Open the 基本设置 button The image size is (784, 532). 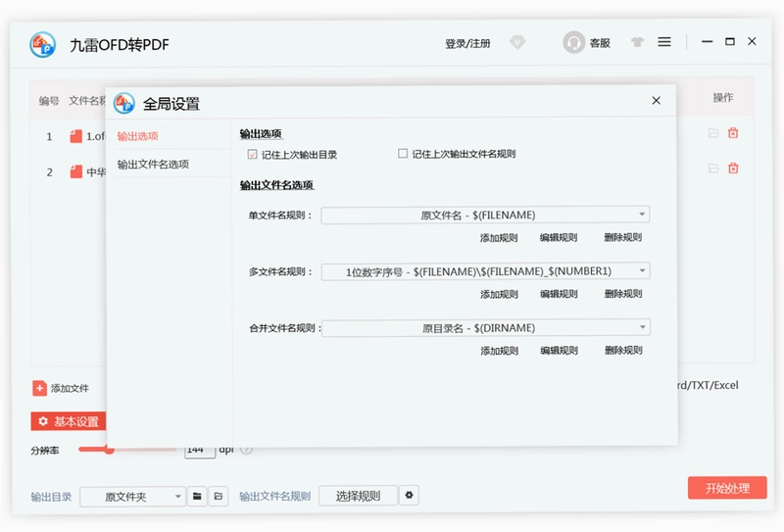[x=69, y=421]
